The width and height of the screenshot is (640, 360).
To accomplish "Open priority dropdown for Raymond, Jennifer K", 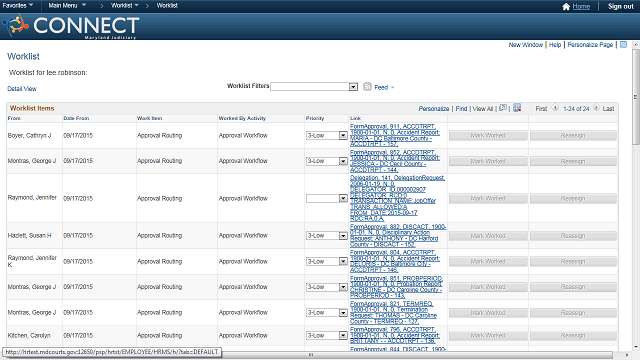I will (x=327, y=261).
